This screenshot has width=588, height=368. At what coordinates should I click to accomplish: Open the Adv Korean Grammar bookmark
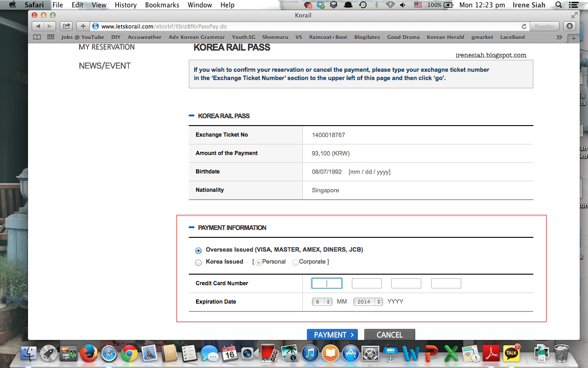click(197, 37)
